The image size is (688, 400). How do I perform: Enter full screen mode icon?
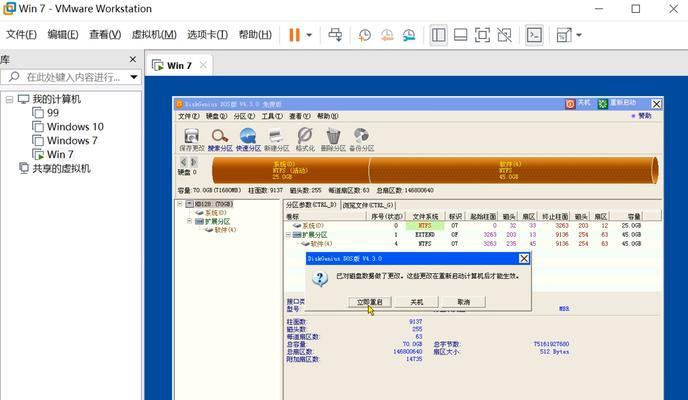tap(482, 35)
